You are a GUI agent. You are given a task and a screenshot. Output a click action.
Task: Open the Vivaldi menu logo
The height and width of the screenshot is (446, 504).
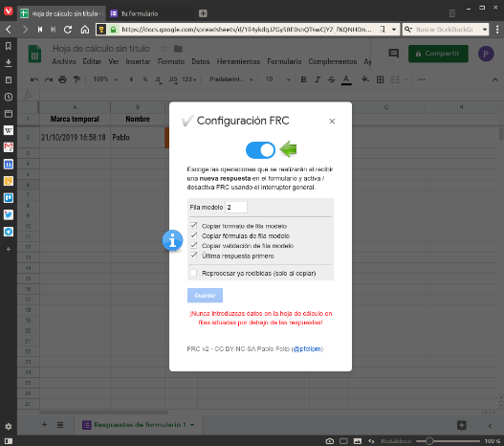pyautogui.click(x=8, y=11)
